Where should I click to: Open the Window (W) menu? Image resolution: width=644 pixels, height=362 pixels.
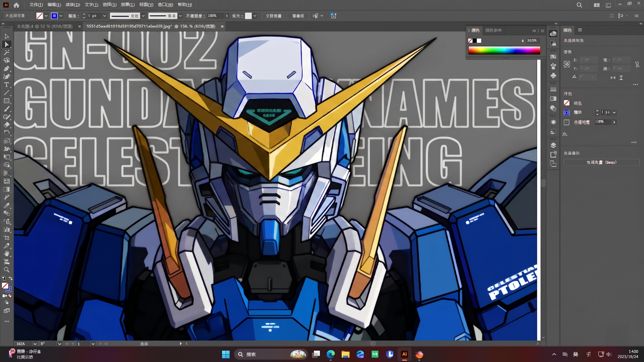[x=165, y=5]
